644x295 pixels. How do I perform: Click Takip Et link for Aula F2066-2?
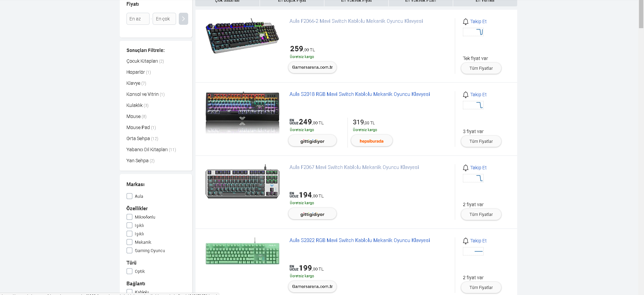(x=478, y=21)
